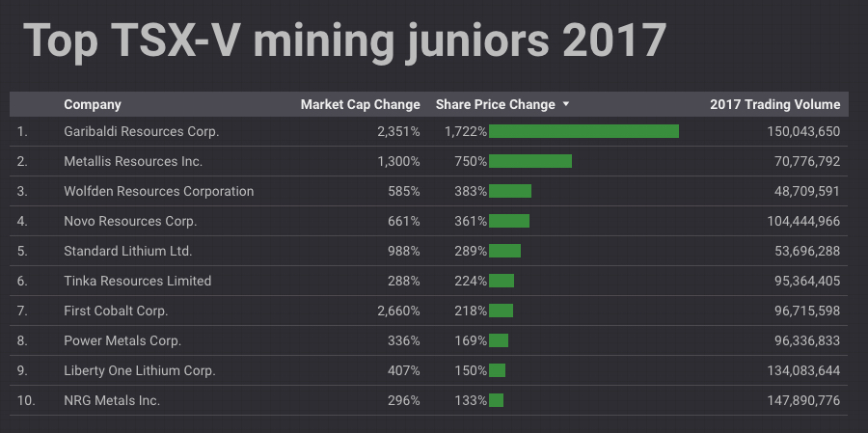The height and width of the screenshot is (433, 868).
Task: Click Metallis green share price bar
Action: [x=530, y=161]
